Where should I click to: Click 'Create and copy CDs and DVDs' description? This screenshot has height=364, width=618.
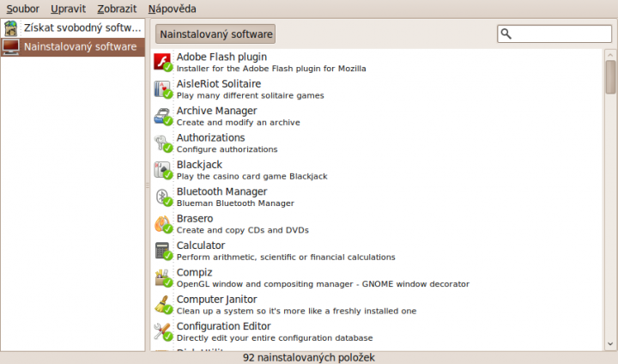[242, 230]
